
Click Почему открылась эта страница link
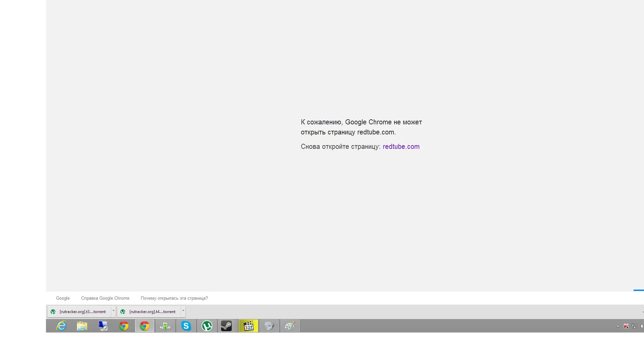(174, 298)
